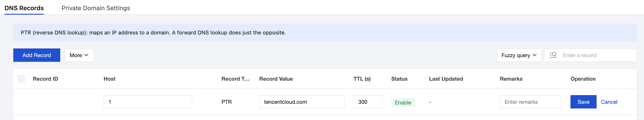Click the Host input field containing 1
Image resolution: width=644 pixels, height=120 pixels.
pos(147,102)
